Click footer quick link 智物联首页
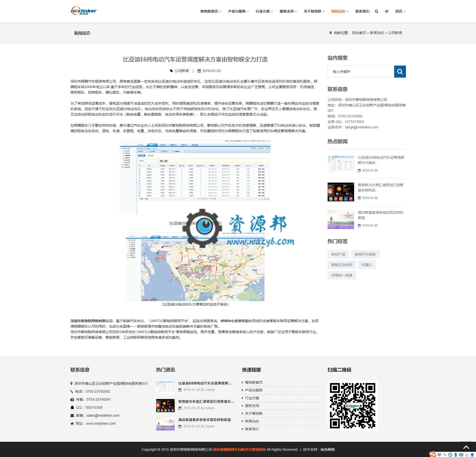This screenshot has height=457, width=476. 254,382
